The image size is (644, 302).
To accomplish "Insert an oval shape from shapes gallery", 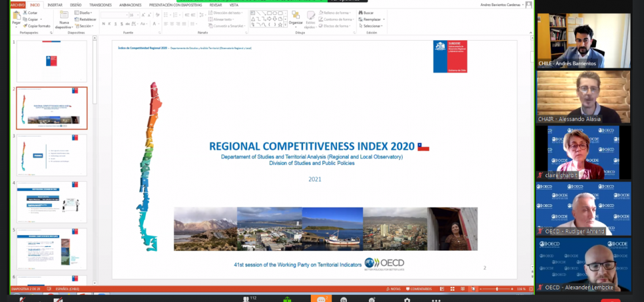I will tap(275, 13).
